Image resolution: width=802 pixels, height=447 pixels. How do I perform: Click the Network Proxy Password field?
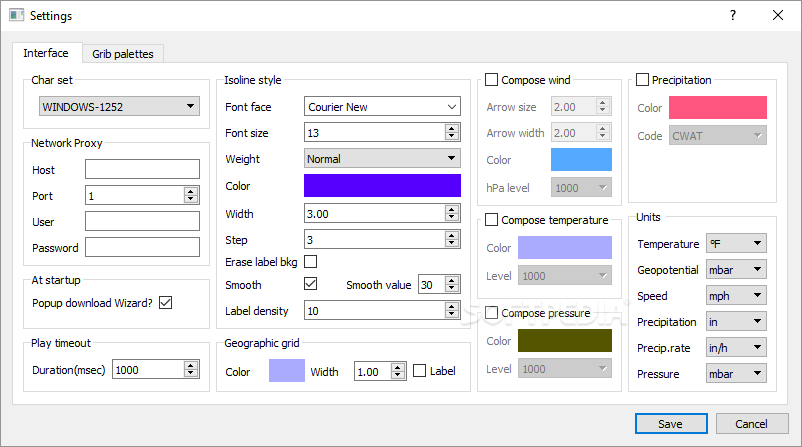click(142, 248)
